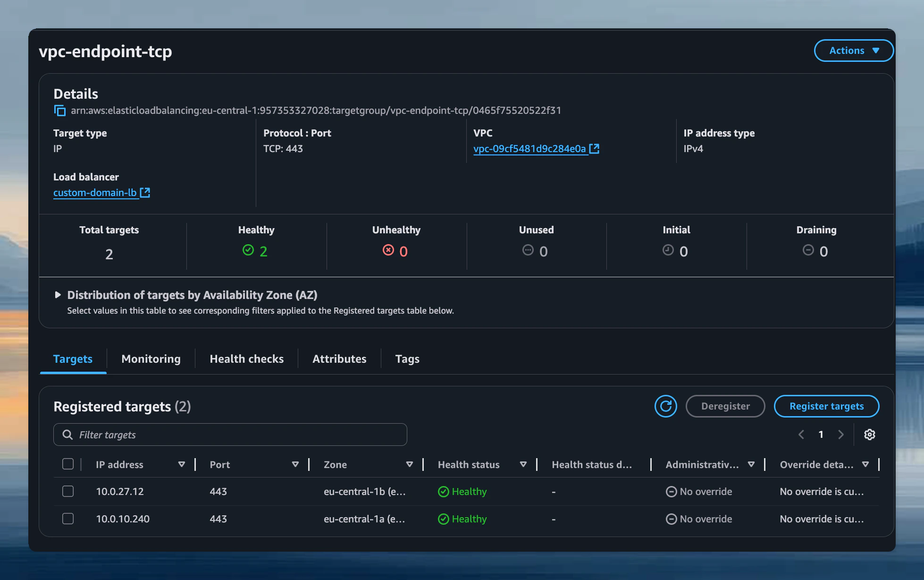Click the search icon in filter targets field
This screenshot has height=580, width=924.
[x=67, y=435]
